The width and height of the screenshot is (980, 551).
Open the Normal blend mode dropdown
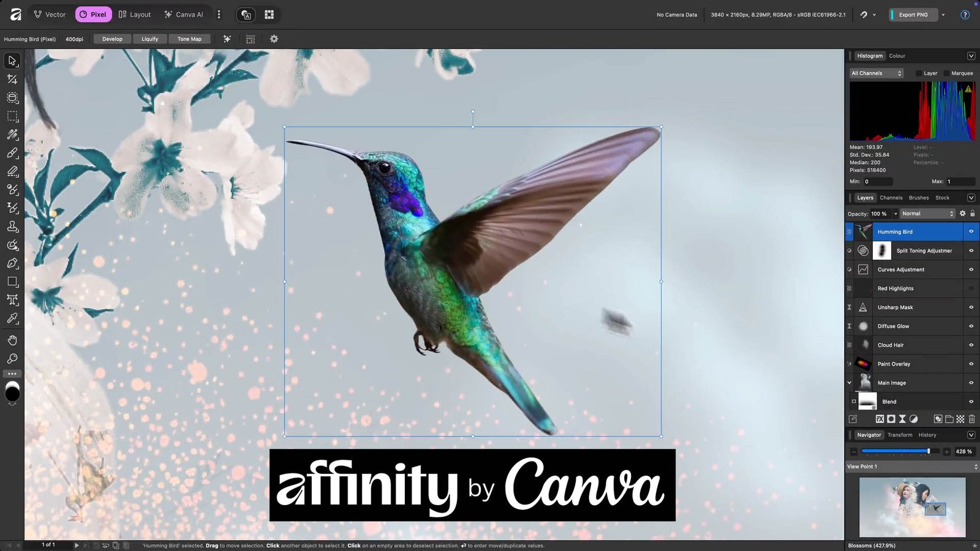coord(928,214)
